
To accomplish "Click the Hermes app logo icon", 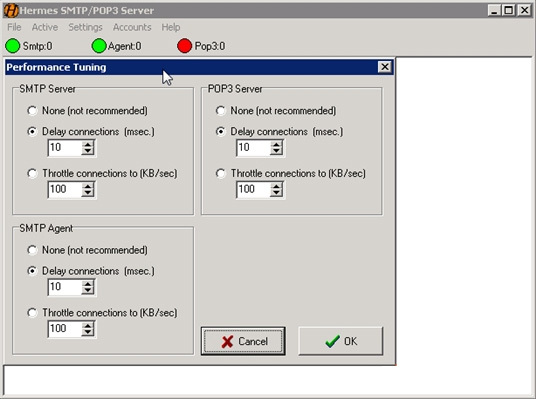I will pyautogui.click(x=11, y=10).
